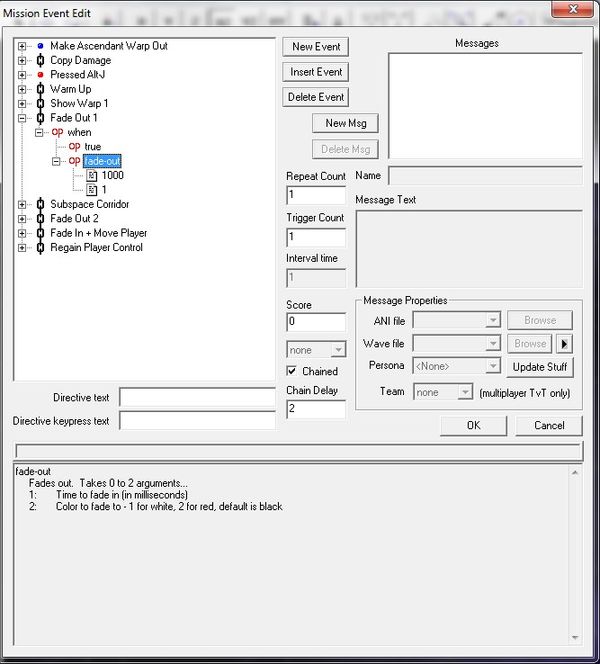The image size is (600, 664).
Task: Click the op icon beside true
Action: click(75, 147)
